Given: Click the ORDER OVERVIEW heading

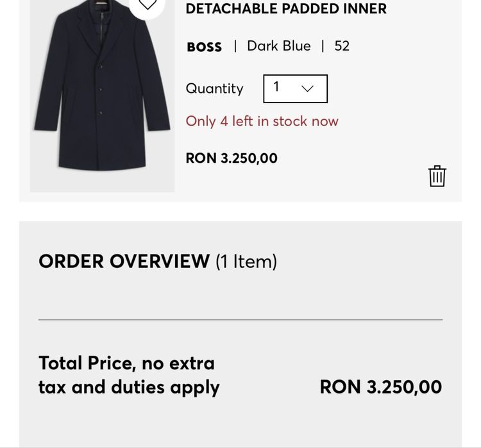Looking at the screenshot, I should coord(124,261).
